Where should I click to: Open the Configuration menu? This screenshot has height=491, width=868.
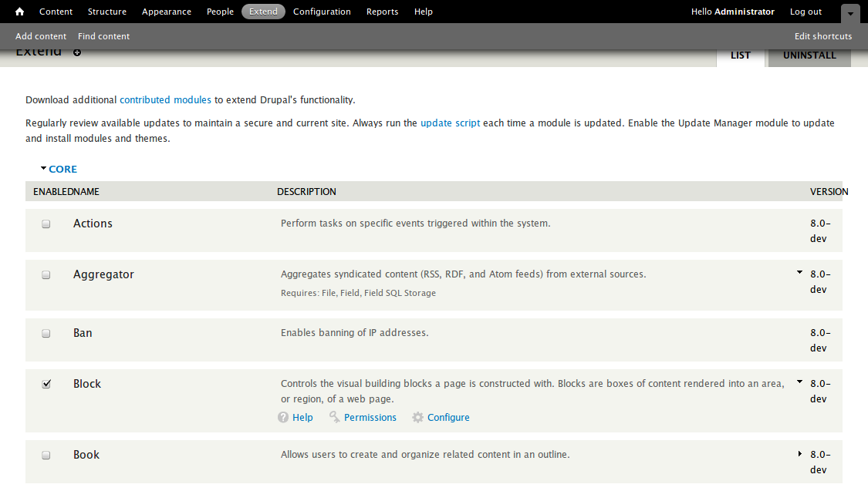tap(322, 12)
